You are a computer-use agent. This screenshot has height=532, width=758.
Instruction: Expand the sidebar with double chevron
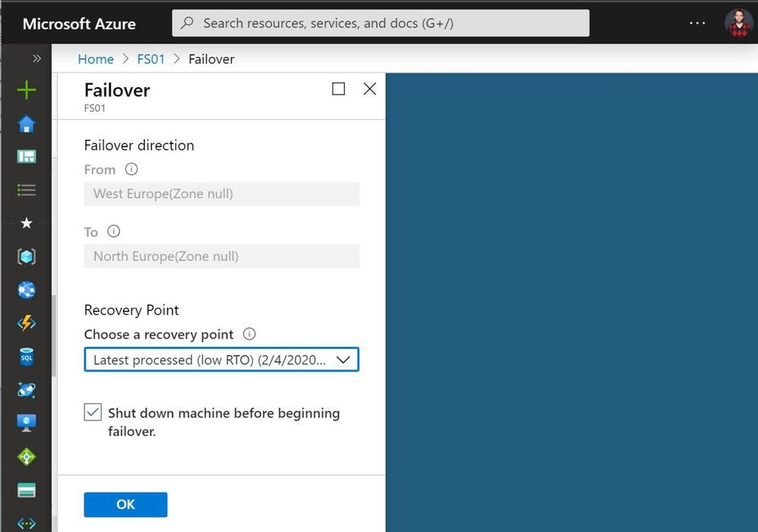(36, 58)
